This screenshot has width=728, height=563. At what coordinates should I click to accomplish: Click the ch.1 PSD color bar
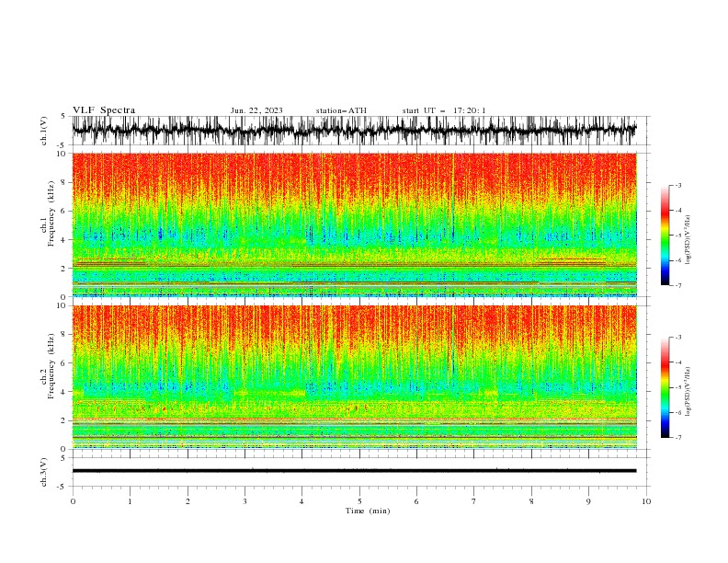click(x=665, y=235)
